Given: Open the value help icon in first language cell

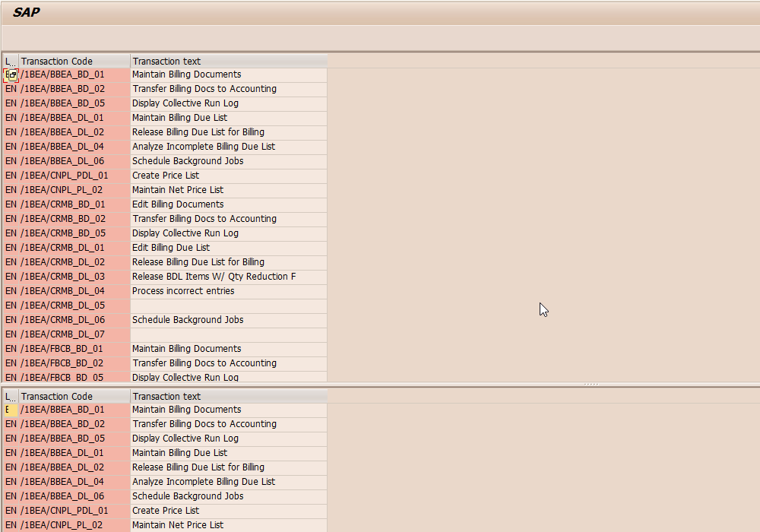Looking at the screenshot, I should tap(11, 75).
